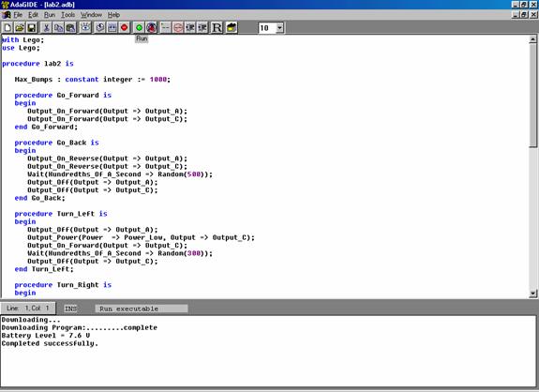Image resolution: width=539 pixels, height=392 pixels.
Task: Open a file with the folder icon
Action: click(x=20, y=27)
